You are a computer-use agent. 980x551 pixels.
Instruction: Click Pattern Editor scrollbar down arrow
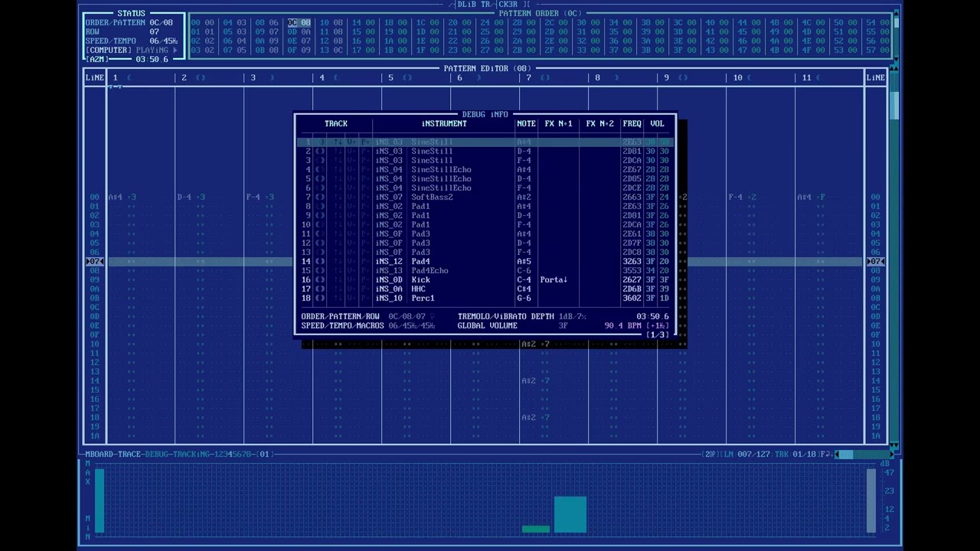pos(896,444)
